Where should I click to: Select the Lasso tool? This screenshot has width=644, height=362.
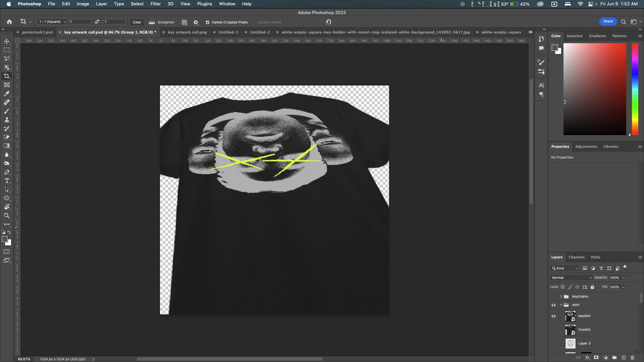coord(7,59)
